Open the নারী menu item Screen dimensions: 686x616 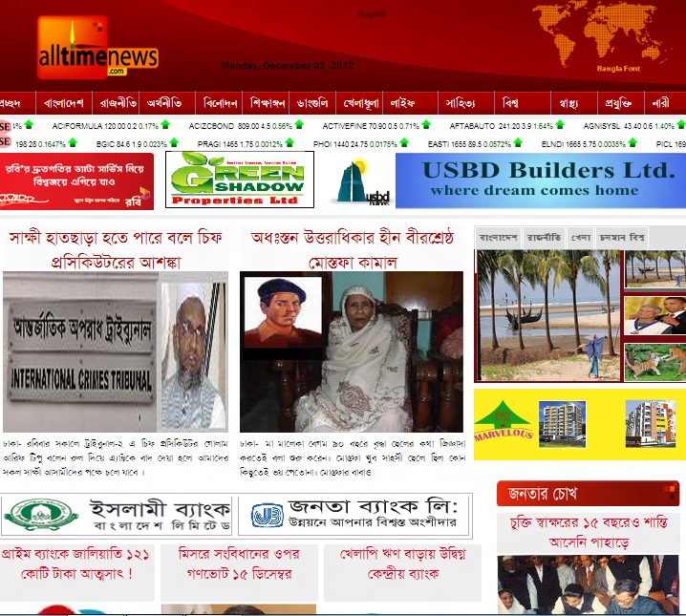click(660, 103)
